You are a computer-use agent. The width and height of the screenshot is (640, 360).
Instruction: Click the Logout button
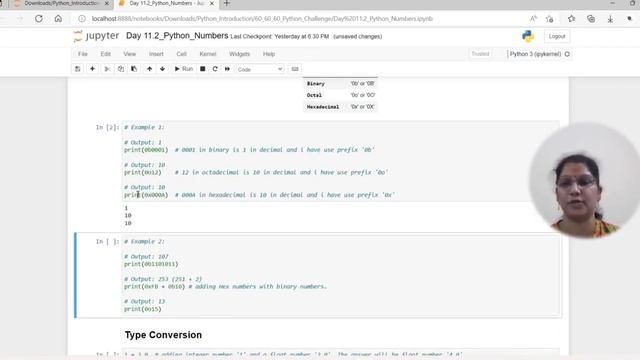(x=557, y=36)
